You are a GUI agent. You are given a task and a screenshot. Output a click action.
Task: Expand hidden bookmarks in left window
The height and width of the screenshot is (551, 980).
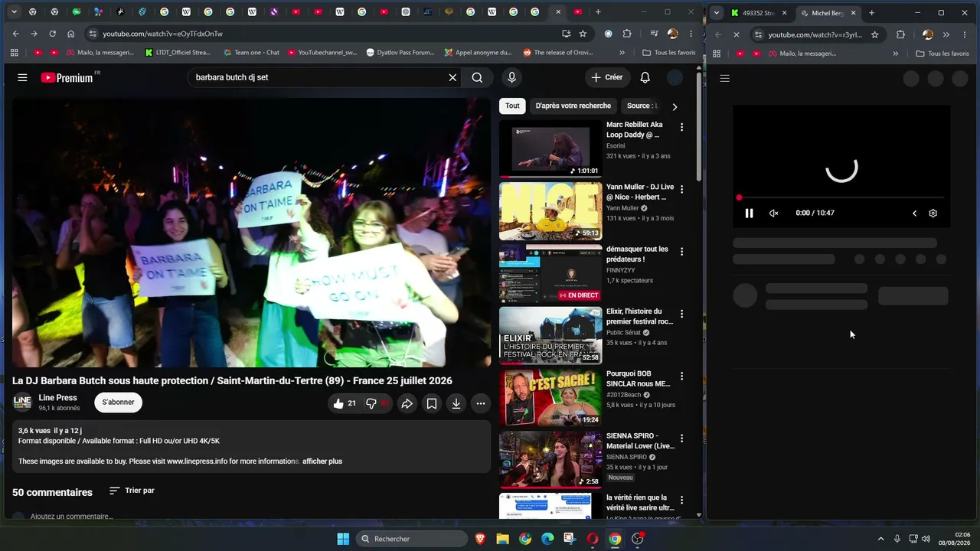pos(622,53)
